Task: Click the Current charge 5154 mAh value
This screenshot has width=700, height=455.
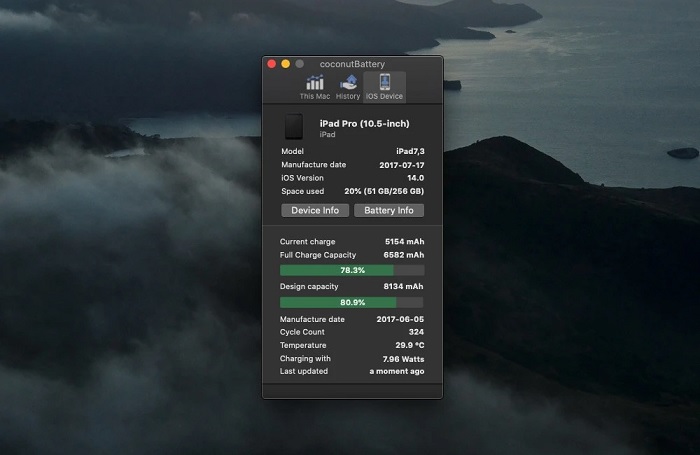Action: click(x=404, y=242)
